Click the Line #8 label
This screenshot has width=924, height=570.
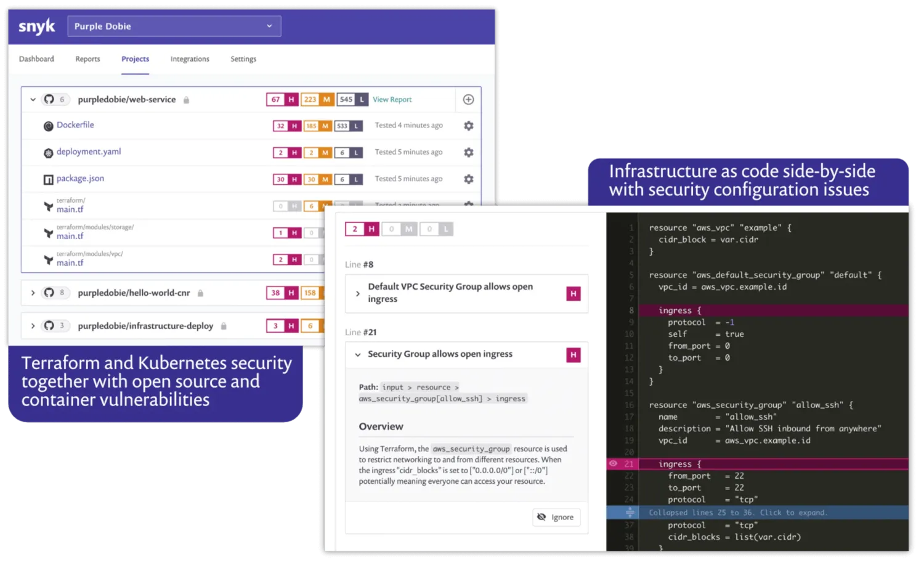click(x=359, y=264)
